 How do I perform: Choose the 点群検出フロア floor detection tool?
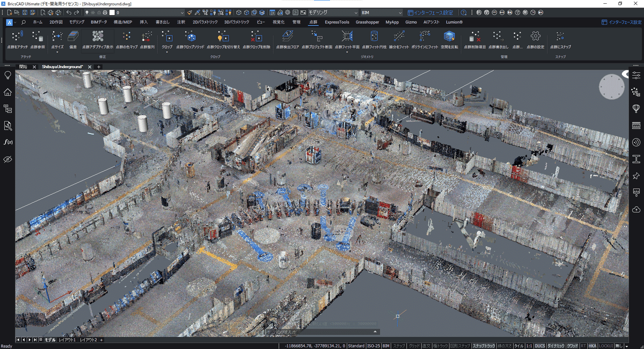coord(288,37)
